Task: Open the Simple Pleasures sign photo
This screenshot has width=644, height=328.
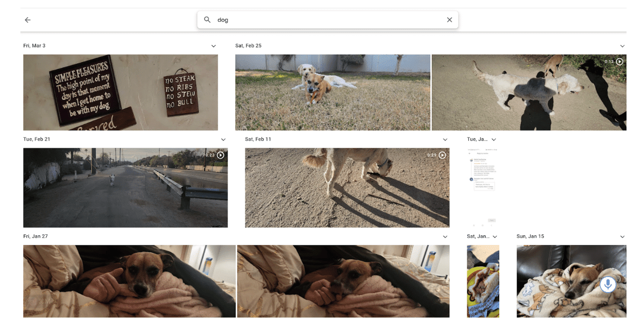Action: click(x=120, y=92)
